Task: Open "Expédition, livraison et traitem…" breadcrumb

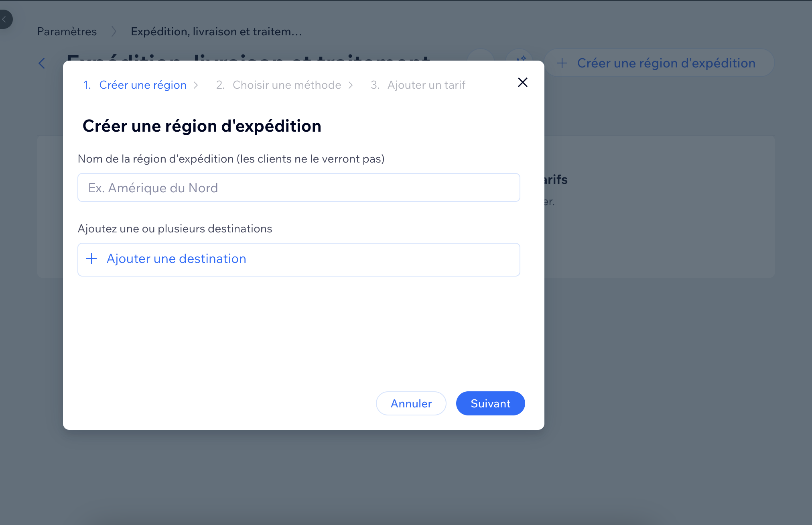Action: (x=216, y=31)
